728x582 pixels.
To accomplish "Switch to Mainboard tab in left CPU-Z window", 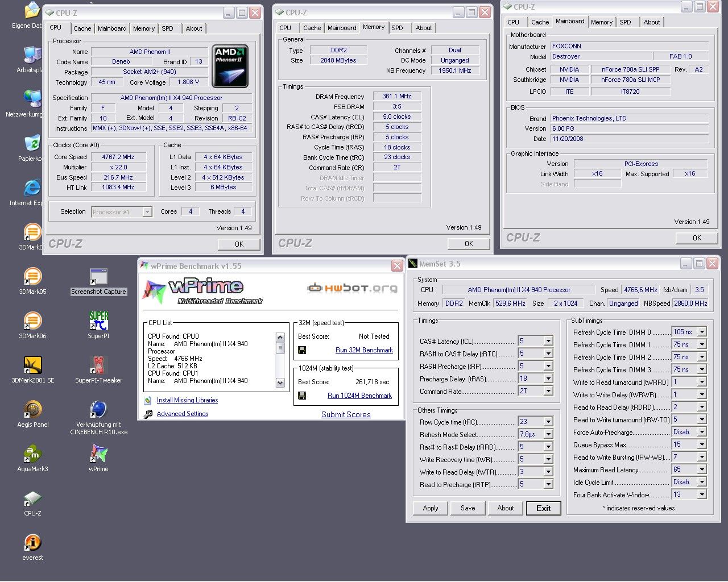I will click(112, 28).
